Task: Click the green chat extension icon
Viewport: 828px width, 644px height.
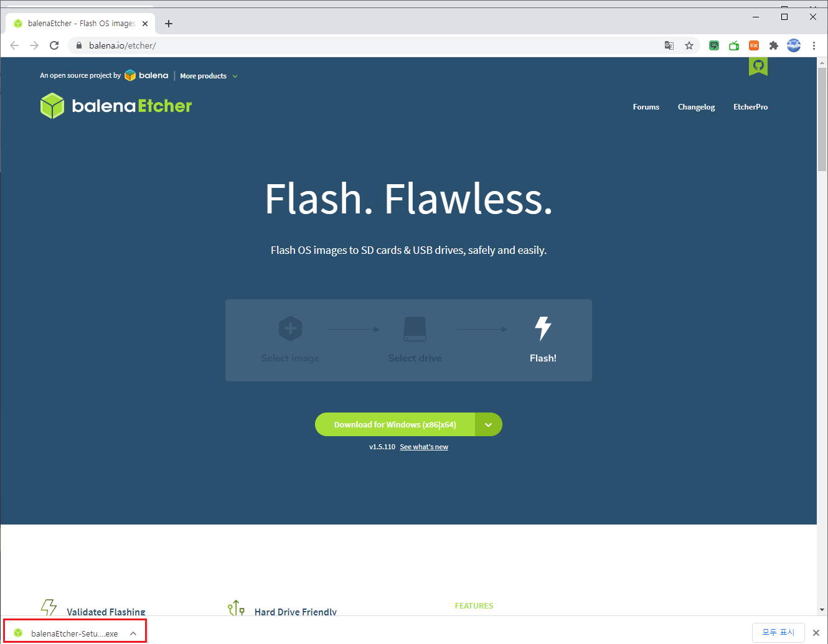Action: point(714,45)
